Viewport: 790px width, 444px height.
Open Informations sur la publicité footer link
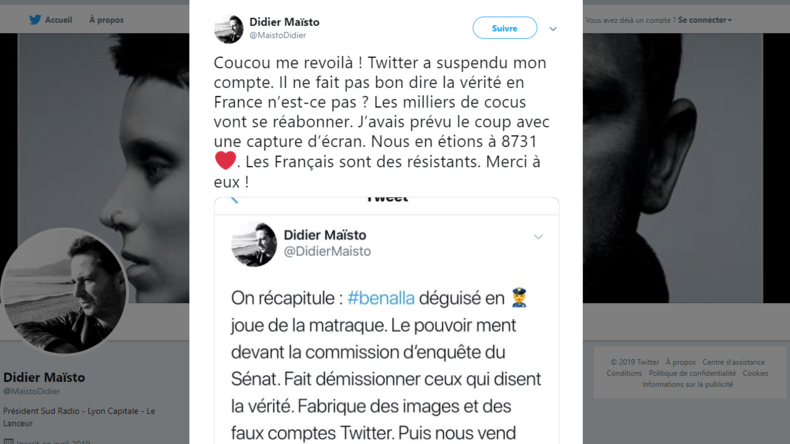tap(687, 384)
